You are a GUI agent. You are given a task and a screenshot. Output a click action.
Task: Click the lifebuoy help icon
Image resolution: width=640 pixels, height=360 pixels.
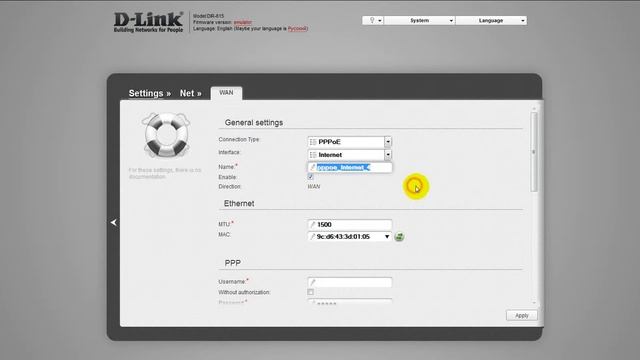click(166, 135)
